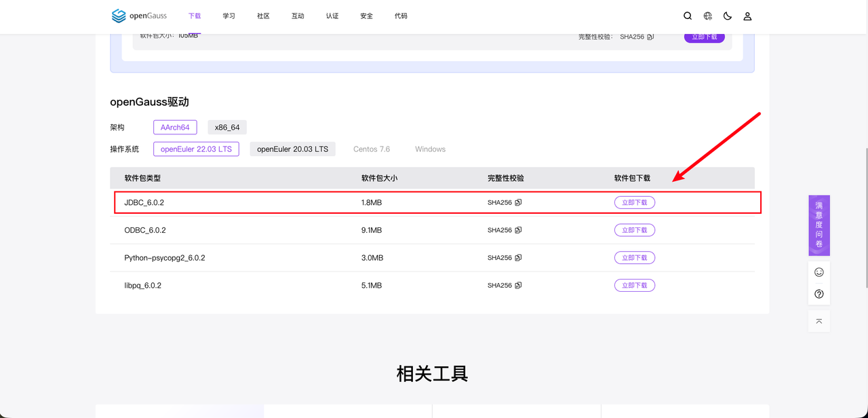
Task: Select the Windows operating system
Action: pos(430,149)
